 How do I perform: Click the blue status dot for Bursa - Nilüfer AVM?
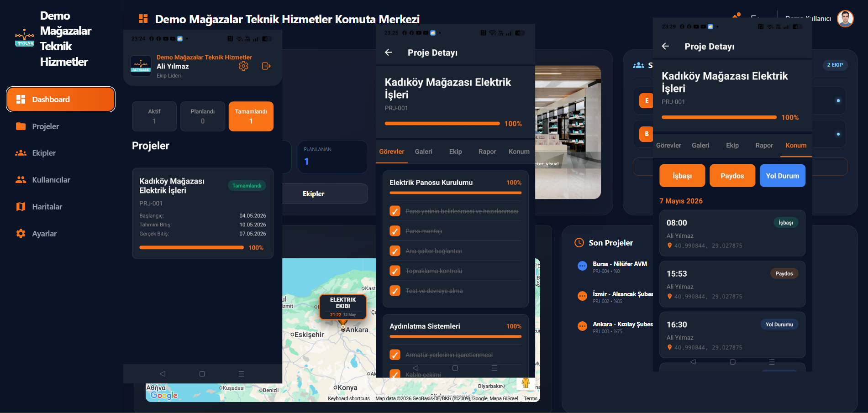point(582,266)
